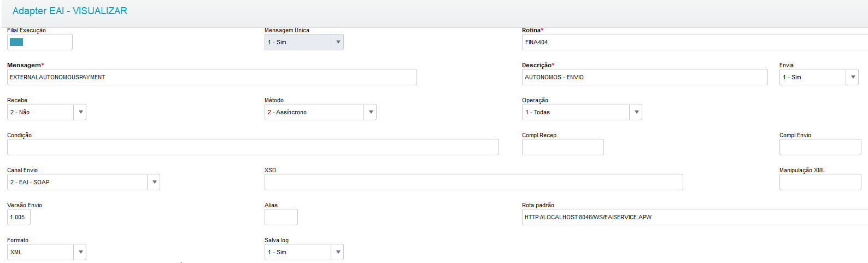Click the Mensagem field with EXTERNALAUTONOMOUSPAYMENT

(x=212, y=77)
